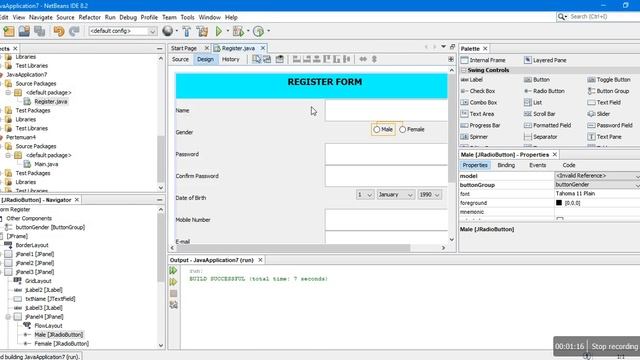This screenshot has height=360, width=640.
Task: Open the Navigate menu
Action: (x=40, y=17)
